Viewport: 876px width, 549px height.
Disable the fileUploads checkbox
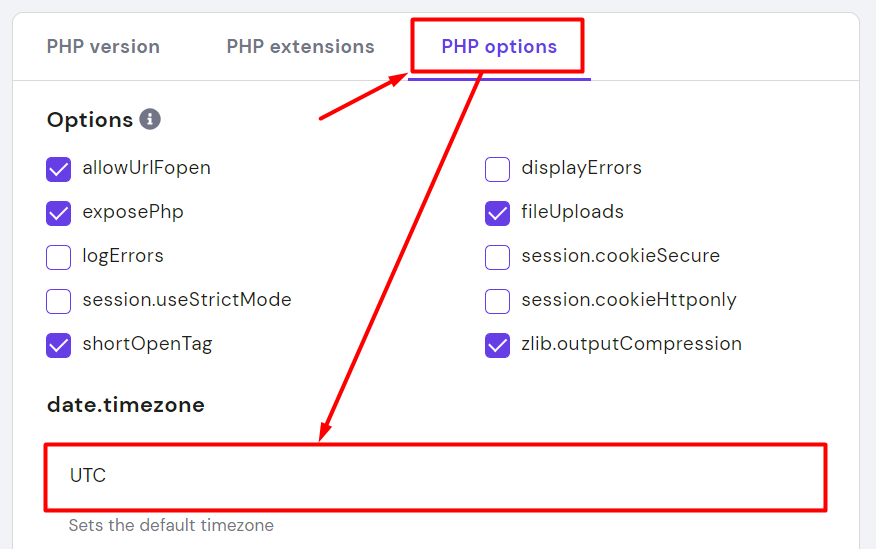point(498,213)
